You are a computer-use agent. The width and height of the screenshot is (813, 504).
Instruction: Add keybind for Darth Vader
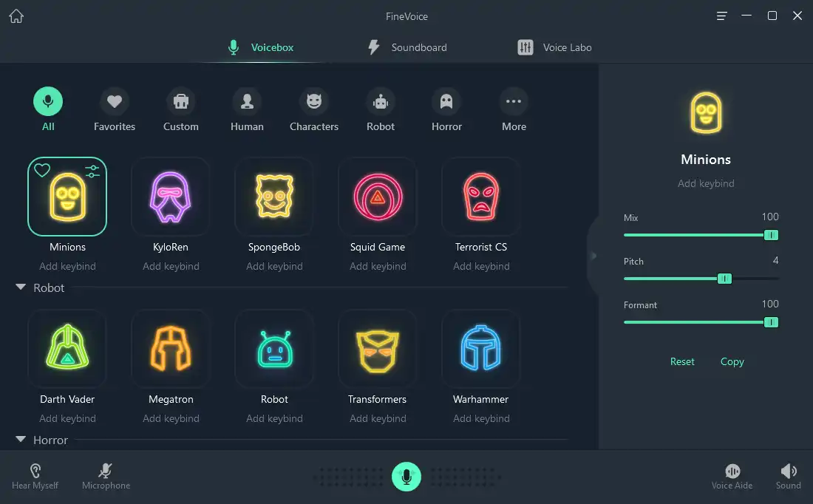pos(67,418)
